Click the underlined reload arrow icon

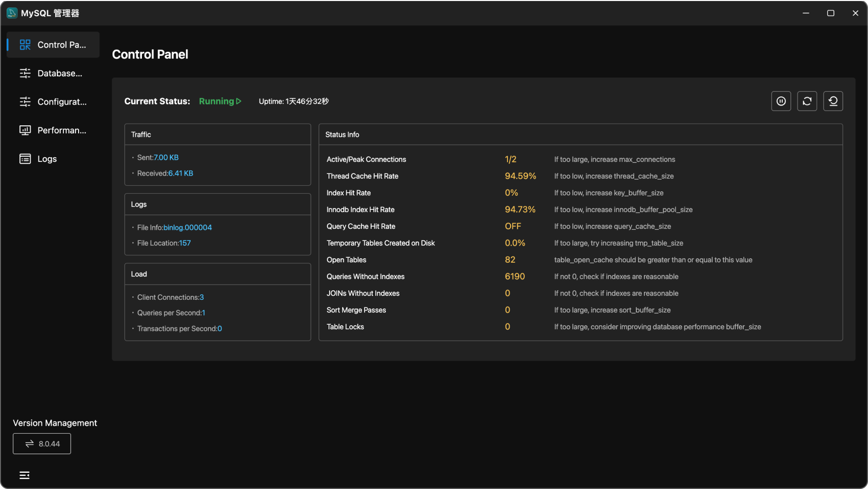pyautogui.click(x=833, y=101)
